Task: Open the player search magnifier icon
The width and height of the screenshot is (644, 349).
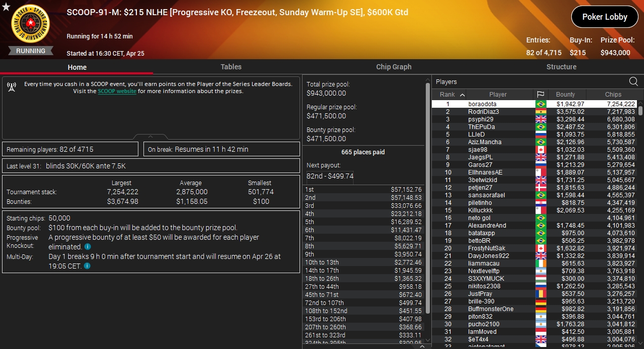Action: [633, 81]
